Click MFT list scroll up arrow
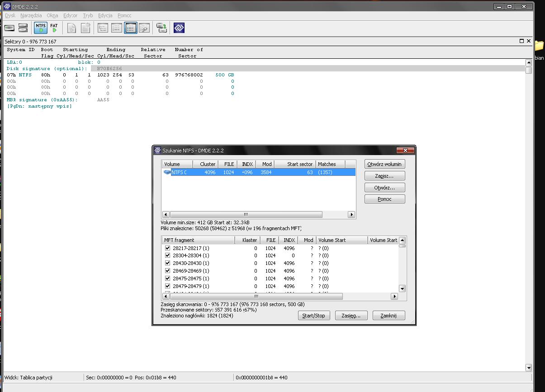Screen dimensions: 545x392 403,240
